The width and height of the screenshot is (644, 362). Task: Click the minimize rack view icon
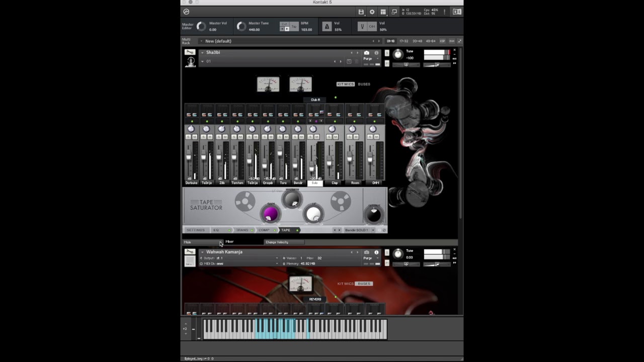[x=394, y=12]
